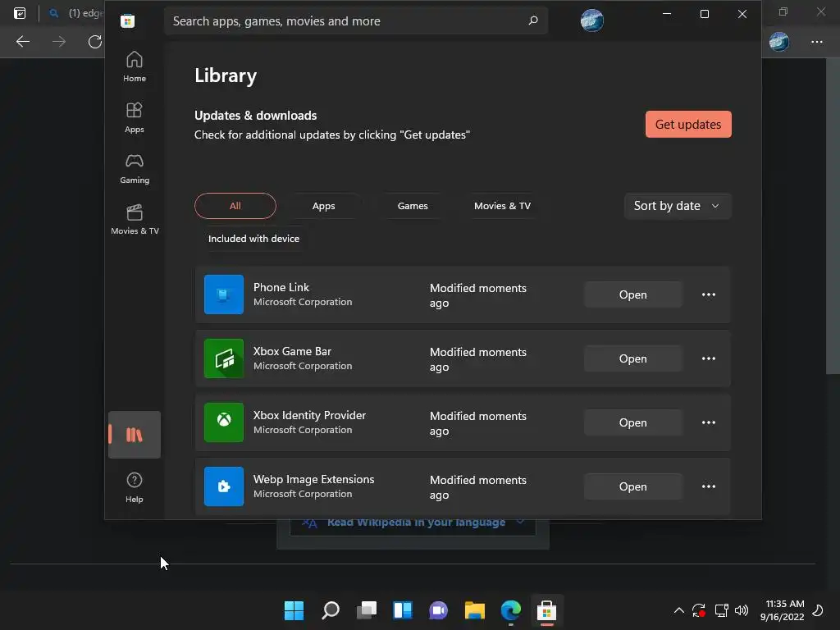Open the Sort by date dropdown
This screenshot has height=630, width=840.
pyautogui.click(x=677, y=206)
